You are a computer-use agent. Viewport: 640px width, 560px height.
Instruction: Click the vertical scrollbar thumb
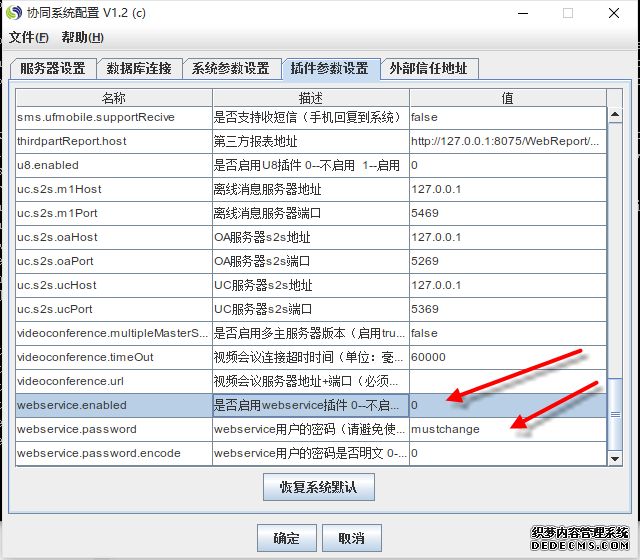click(615, 414)
